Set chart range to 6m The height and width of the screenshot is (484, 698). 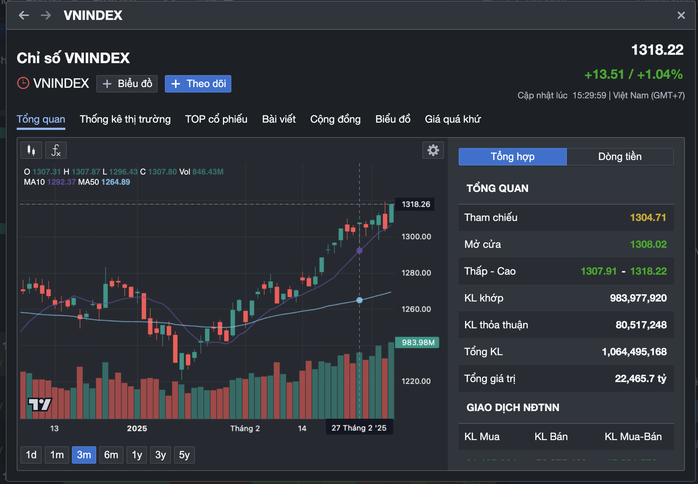click(111, 455)
